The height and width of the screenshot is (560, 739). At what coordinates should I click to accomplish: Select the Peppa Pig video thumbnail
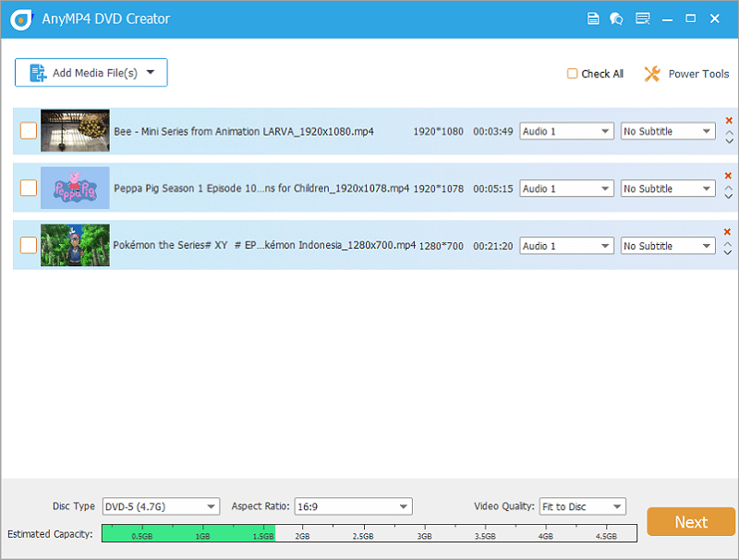click(x=75, y=188)
